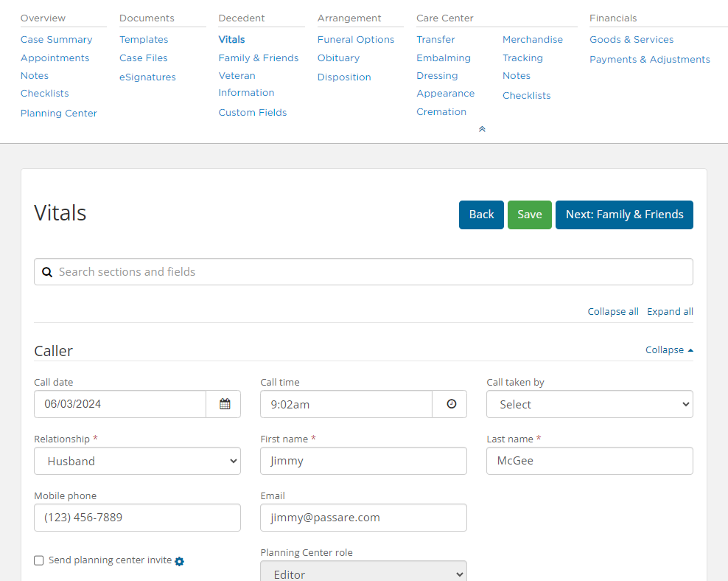Open the Relationship dropdown showing Husband

point(138,461)
